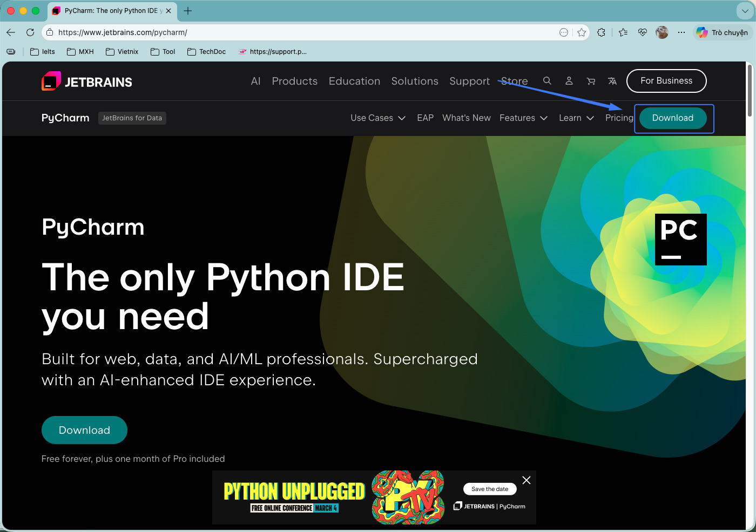Expand the Learn dropdown
Screen dimensions: 756x532
[576, 118]
